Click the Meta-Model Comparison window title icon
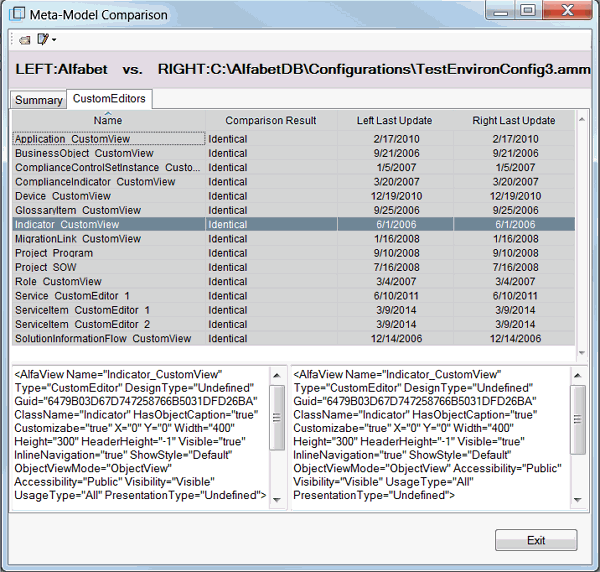 click(16, 15)
